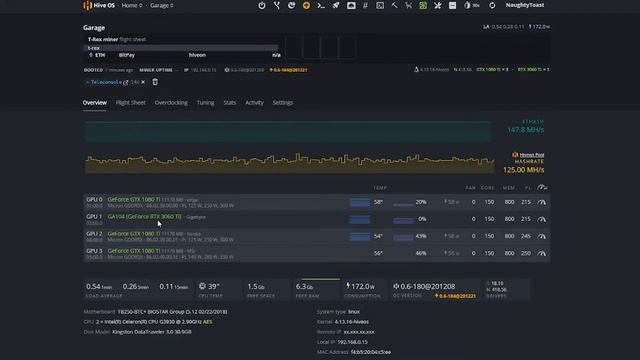Click the hash symbol icon in toolbar
This screenshot has height=360, width=640.
click(365, 5)
